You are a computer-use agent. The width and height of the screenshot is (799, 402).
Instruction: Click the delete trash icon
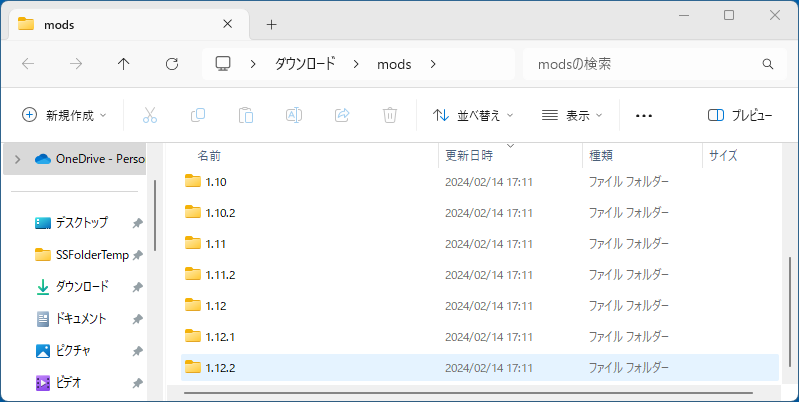point(390,115)
